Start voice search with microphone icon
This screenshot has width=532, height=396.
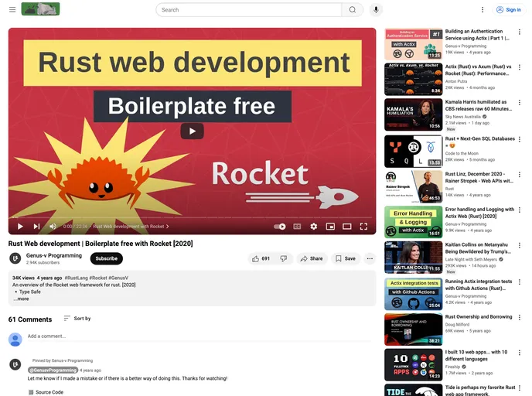pos(376,10)
